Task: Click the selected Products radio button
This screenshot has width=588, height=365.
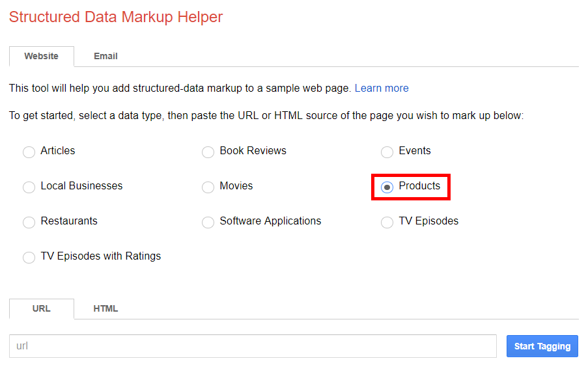Action: (x=387, y=187)
